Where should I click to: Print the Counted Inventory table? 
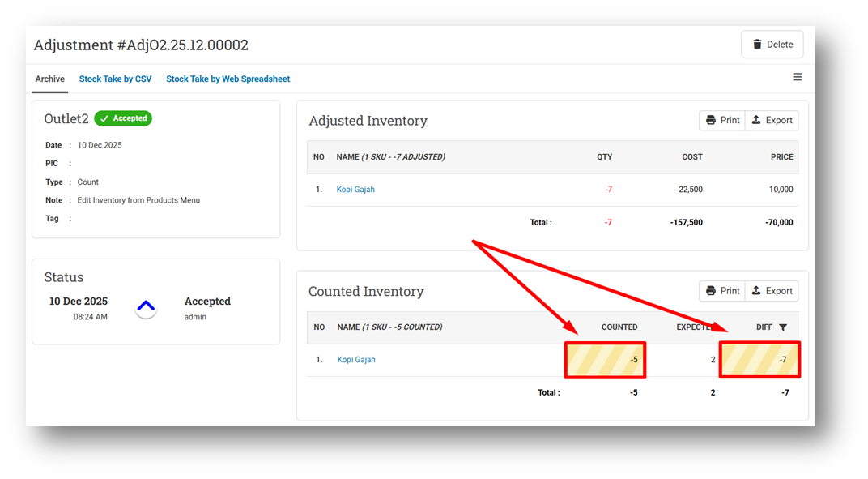[722, 291]
